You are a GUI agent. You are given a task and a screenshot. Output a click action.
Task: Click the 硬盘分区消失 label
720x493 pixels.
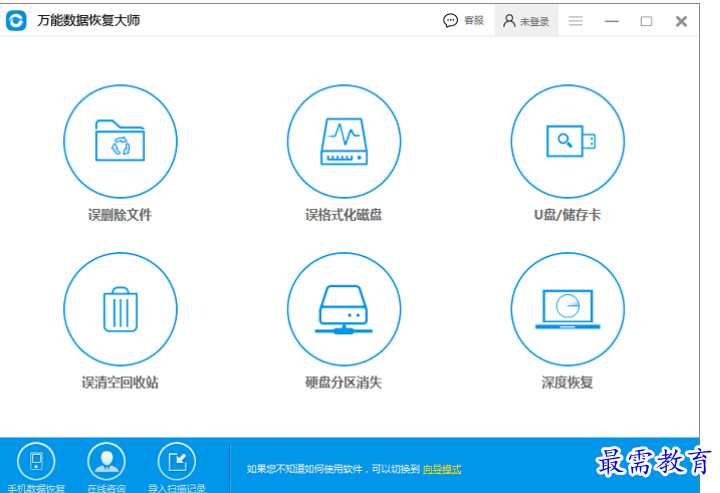(x=343, y=382)
